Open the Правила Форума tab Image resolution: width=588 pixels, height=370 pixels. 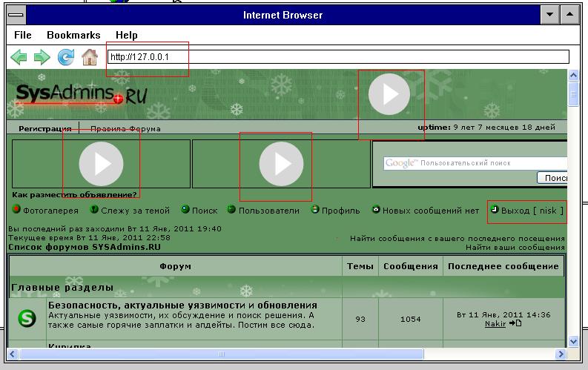point(125,128)
